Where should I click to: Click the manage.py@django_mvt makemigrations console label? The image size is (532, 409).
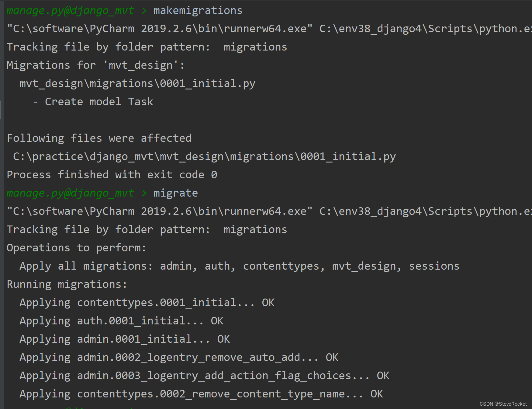(x=70, y=10)
